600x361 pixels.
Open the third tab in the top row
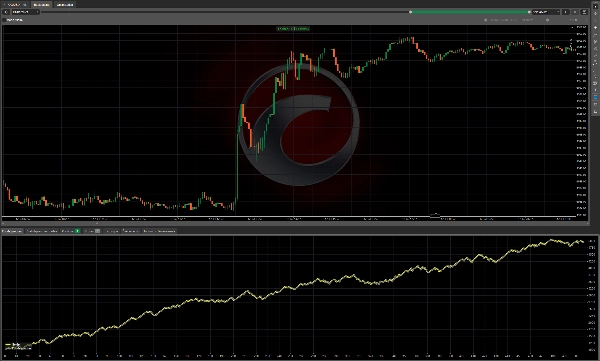[x=65, y=5]
